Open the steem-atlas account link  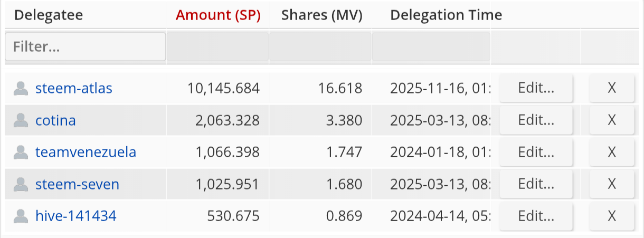tap(74, 88)
